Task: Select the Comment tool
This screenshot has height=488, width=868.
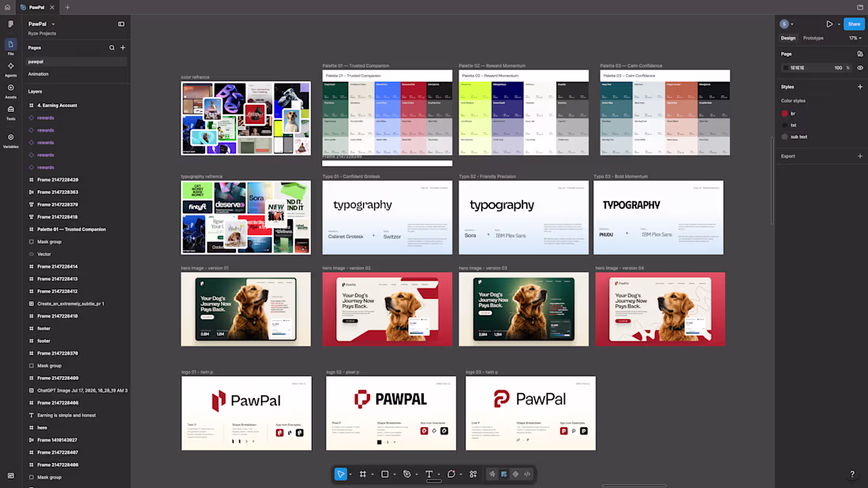Action: pyautogui.click(x=451, y=474)
